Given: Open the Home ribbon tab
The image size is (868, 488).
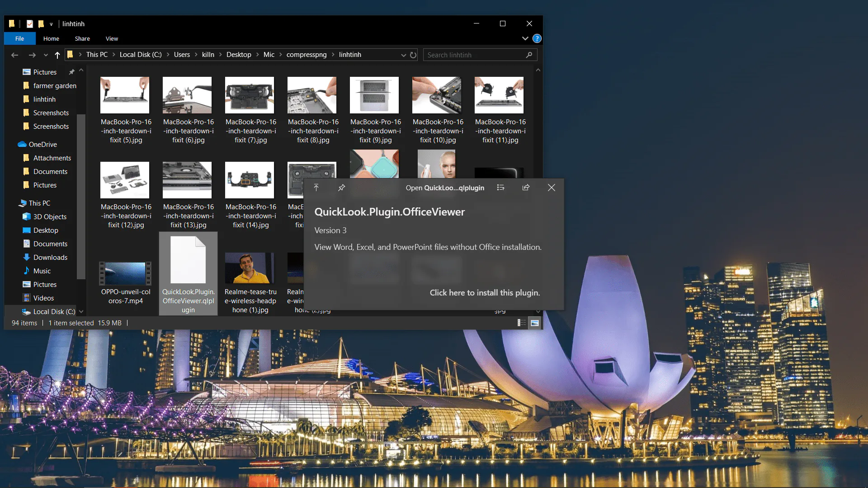Looking at the screenshot, I should (x=51, y=38).
